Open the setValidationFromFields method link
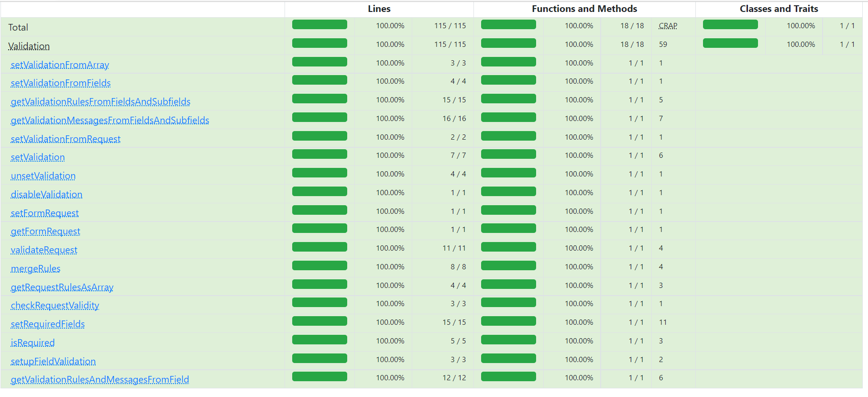The width and height of the screenshot is (868, 397). click(61, 83)
